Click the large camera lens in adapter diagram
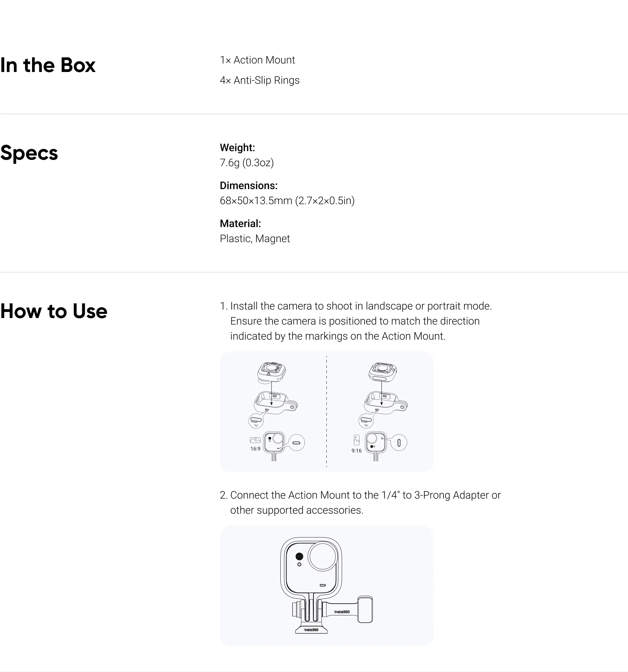The width and height of the screenshot is (628, 672). 323,556
